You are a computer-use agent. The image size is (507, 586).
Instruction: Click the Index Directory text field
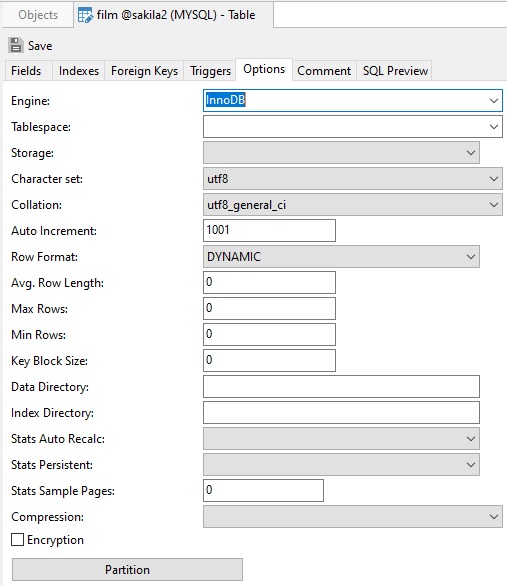[341, 412]
